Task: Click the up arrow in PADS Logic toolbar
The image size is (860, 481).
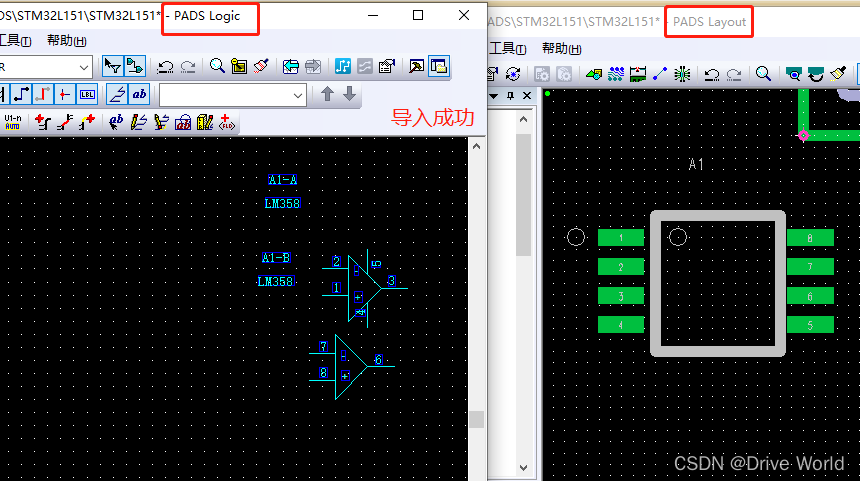Action: 327,94
